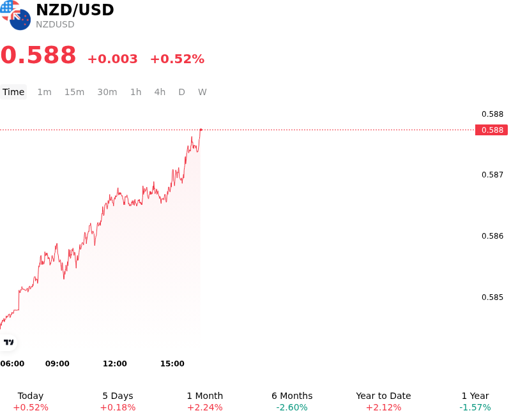The height and width of the screenshot is (420, 511).
Task: Switch to the 15m interval
Action: coord(74,92)
